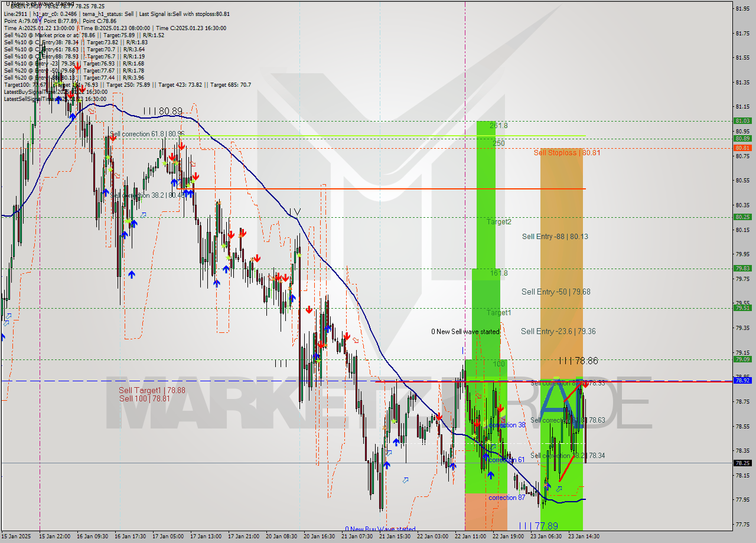This screenshot has height=543, width=756.
Task: Click the 'Sell Stoploss | 80.81' label
Action: 567,152
